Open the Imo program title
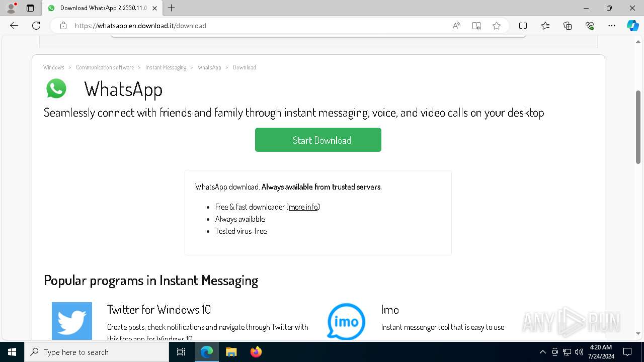The height and width of the screenshot is (362, 644). click(x=390, y=309)
